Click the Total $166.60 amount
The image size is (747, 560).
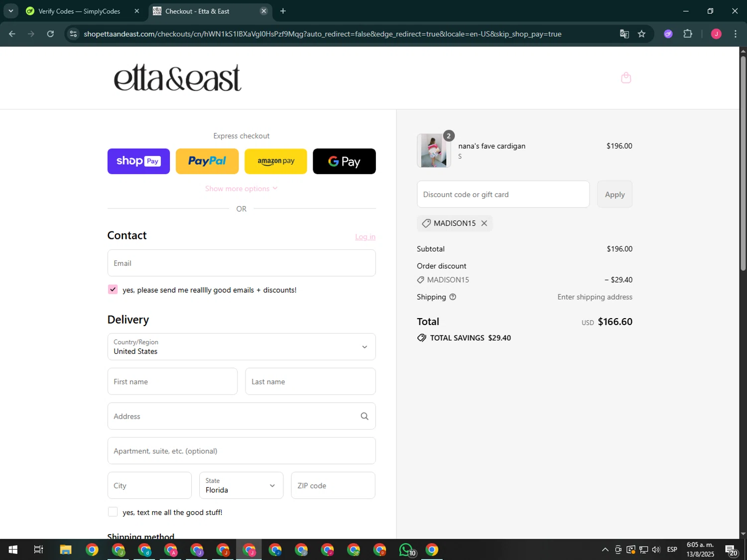tap(615, 322)
